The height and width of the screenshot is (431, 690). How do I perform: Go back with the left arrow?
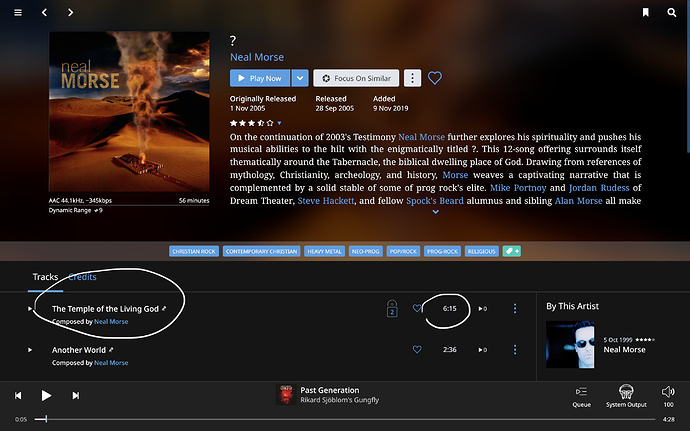click(44, 12)
